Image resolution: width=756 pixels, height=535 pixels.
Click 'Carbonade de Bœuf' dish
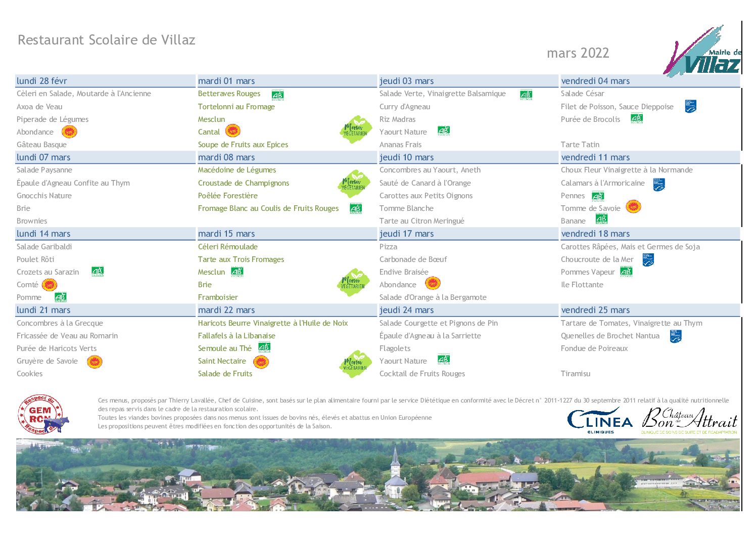pyautogui.click(x=413, y=259)
